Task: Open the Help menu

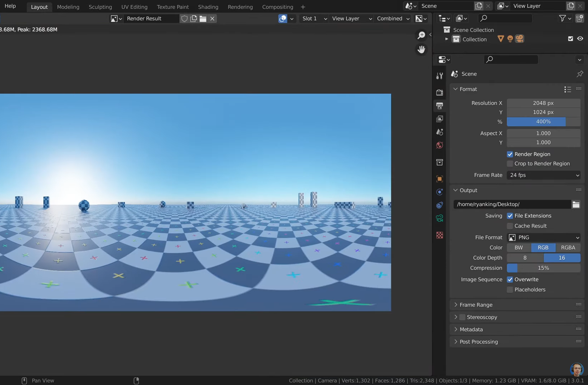Action: [10, 6]
